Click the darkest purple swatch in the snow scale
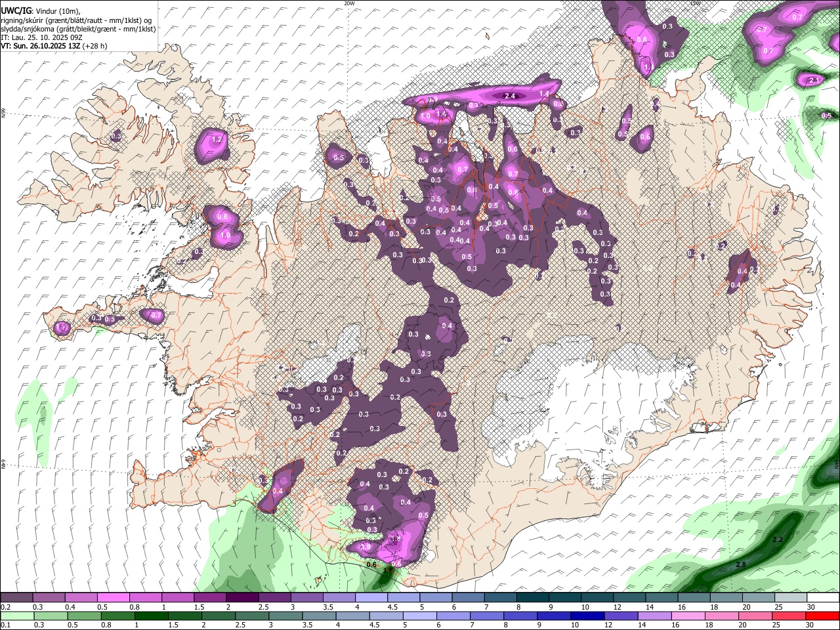The image size is (840, 630). click(x=241, y=597)
